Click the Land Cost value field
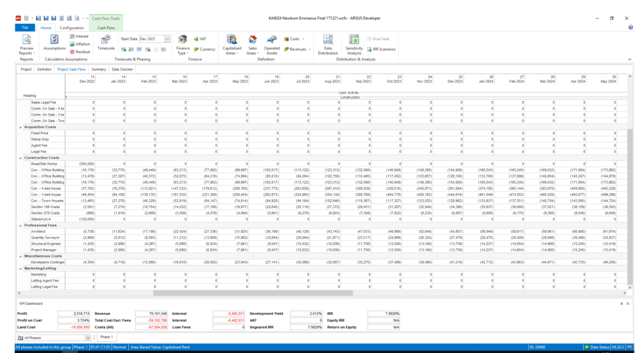This screenshot has height=362, width=643. tap(74, 327)
